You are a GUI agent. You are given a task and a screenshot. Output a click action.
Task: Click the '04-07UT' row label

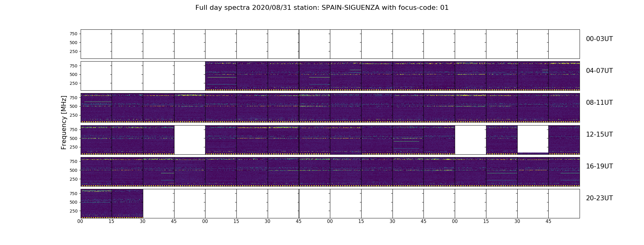599,71
